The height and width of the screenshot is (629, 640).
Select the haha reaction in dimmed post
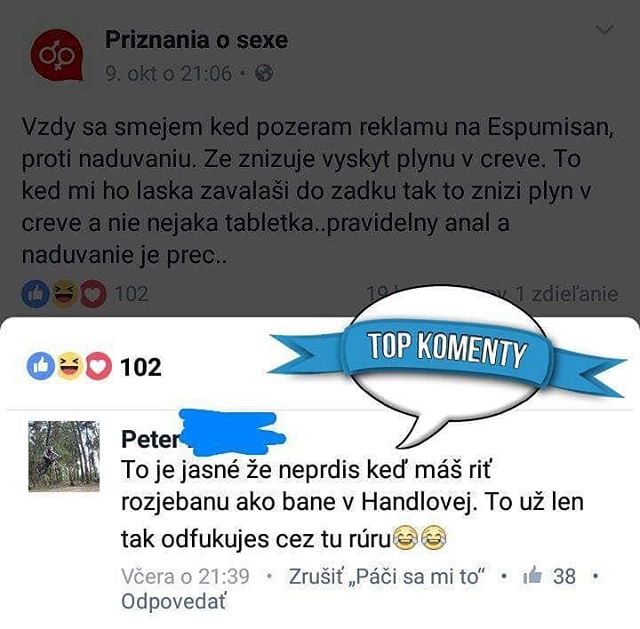[x=64, y=293]
